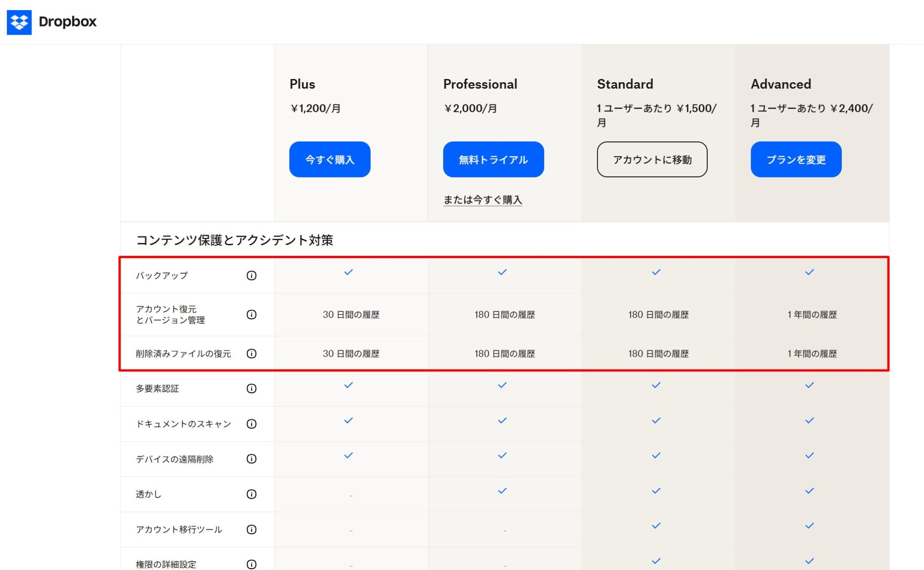
Task: Click コンテンツ保護とアクシデント対策 section heading
Action: tap(234, 240)
